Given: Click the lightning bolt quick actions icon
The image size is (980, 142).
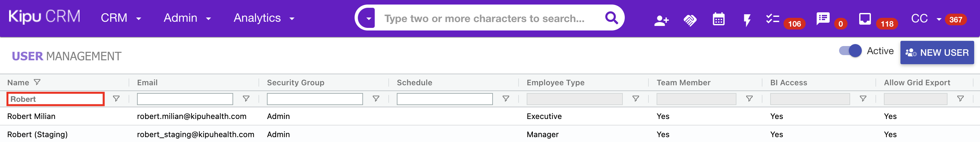Looking at the screenshot, I should point(747,20).
